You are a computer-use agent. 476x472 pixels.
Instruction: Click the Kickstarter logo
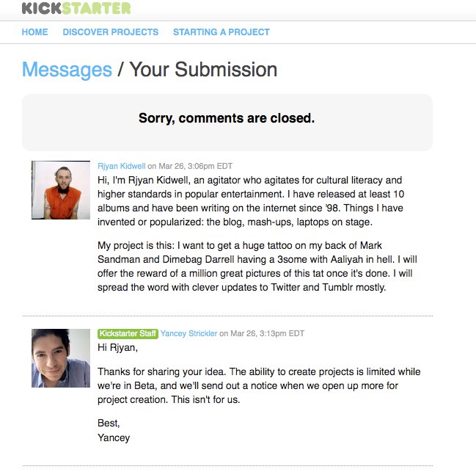[x=76, y=8]
